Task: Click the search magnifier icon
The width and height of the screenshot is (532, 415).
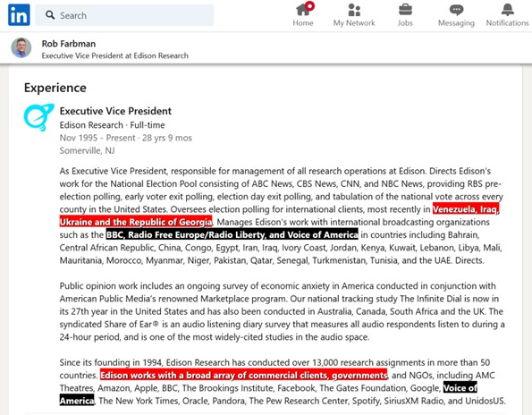Action: pyautogui.click(x=50, y=15)
